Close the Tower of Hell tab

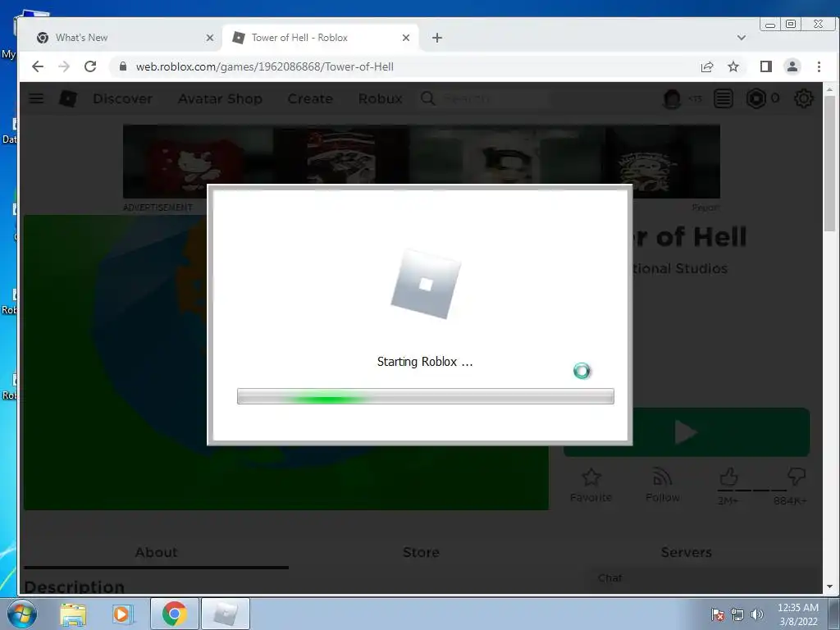(405, 38)
